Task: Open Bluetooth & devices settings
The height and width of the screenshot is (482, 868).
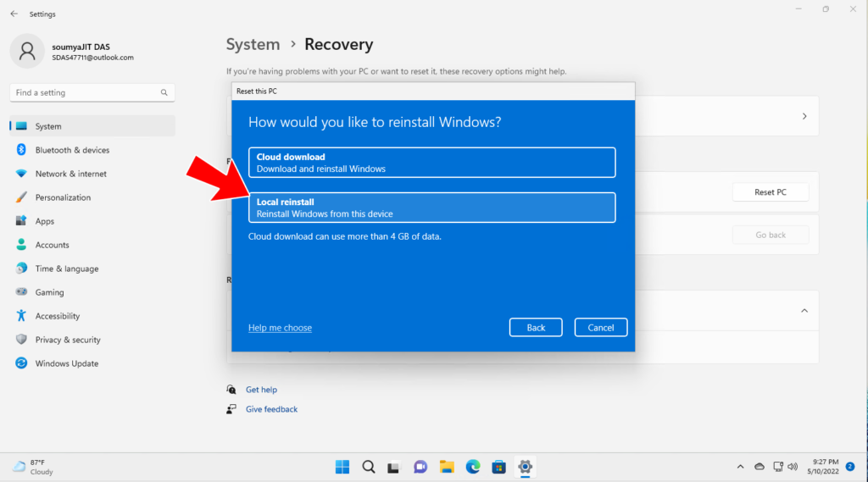Action: click(x=92, y=150)
